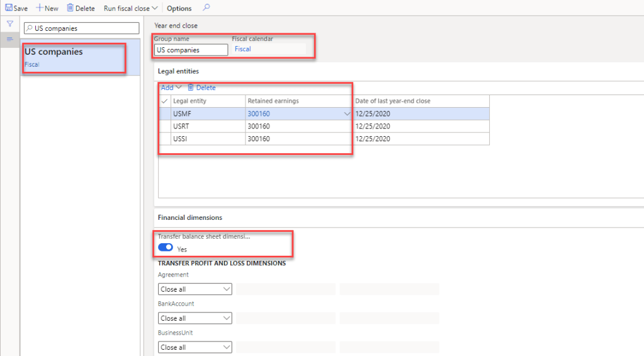Open the BankAccount Close all dropdown
Screen dimensions: 644x356
[195, 318]
